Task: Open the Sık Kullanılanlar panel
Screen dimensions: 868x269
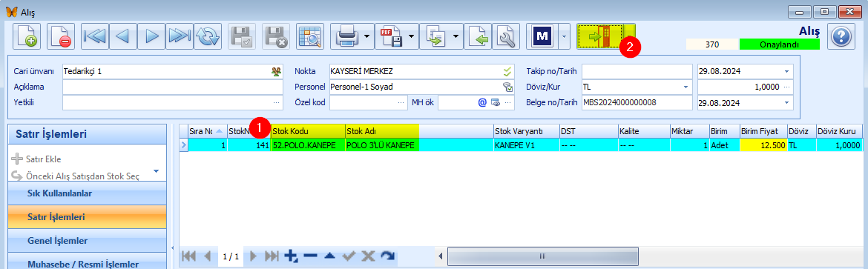Action: (x=87, y=193)
